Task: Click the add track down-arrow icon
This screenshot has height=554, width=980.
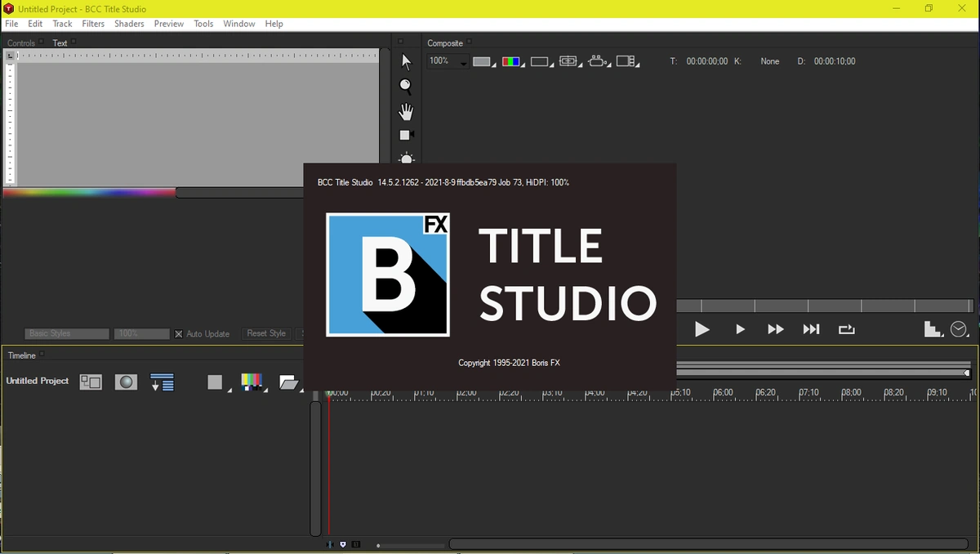Action: (163, 382)
